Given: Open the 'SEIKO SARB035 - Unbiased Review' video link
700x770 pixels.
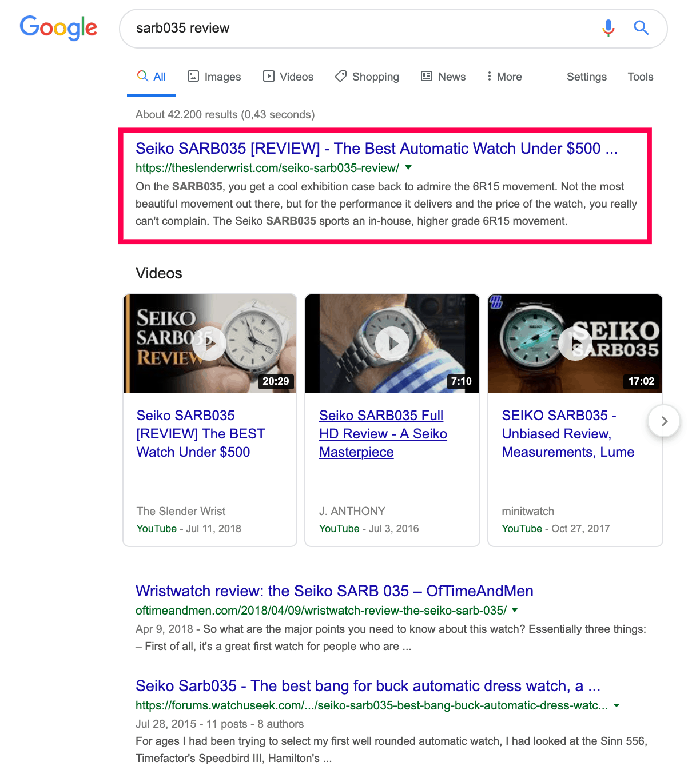Looking at the screenshot, I should 568,434.
